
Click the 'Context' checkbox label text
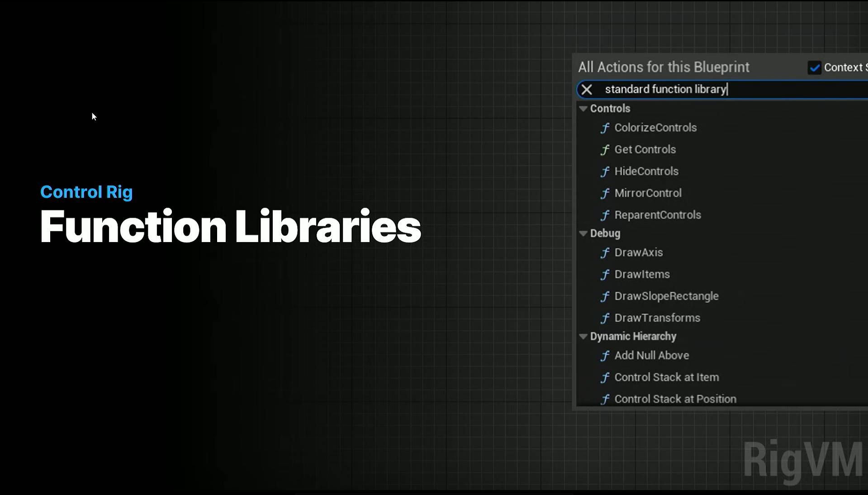click(843, 67)
